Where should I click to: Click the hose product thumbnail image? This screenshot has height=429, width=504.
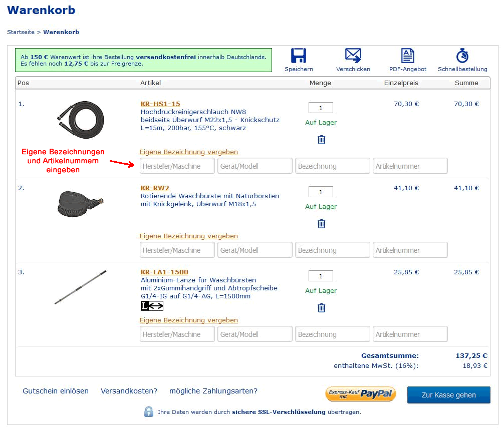pos(80,119)
